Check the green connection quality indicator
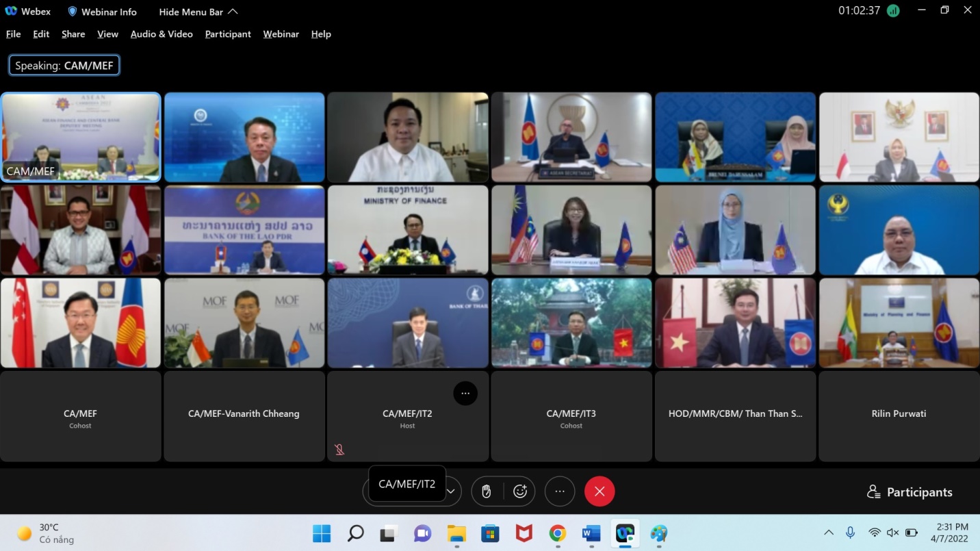Image resolution: width=980 pixels, height=551 pixels. 892,11
